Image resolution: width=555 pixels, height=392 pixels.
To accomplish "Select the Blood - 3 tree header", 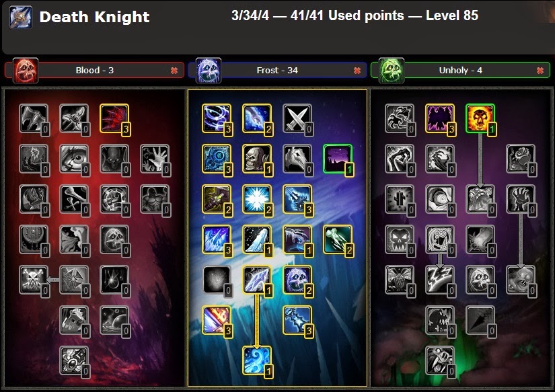I will (94, 70).
